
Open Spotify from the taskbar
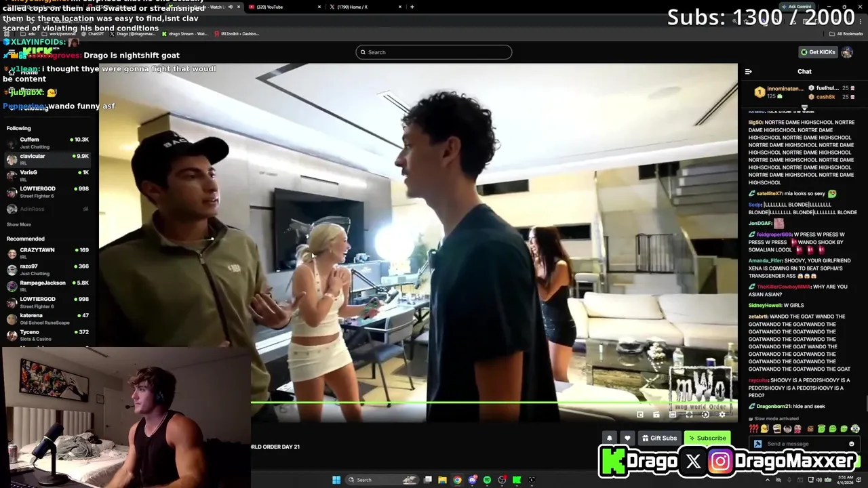click(x=487, y=480)
